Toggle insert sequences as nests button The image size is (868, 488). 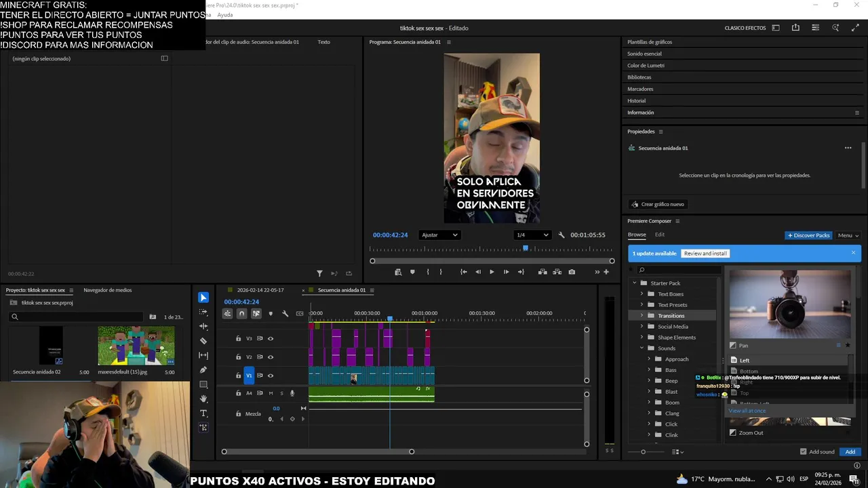tap(227, 313)
